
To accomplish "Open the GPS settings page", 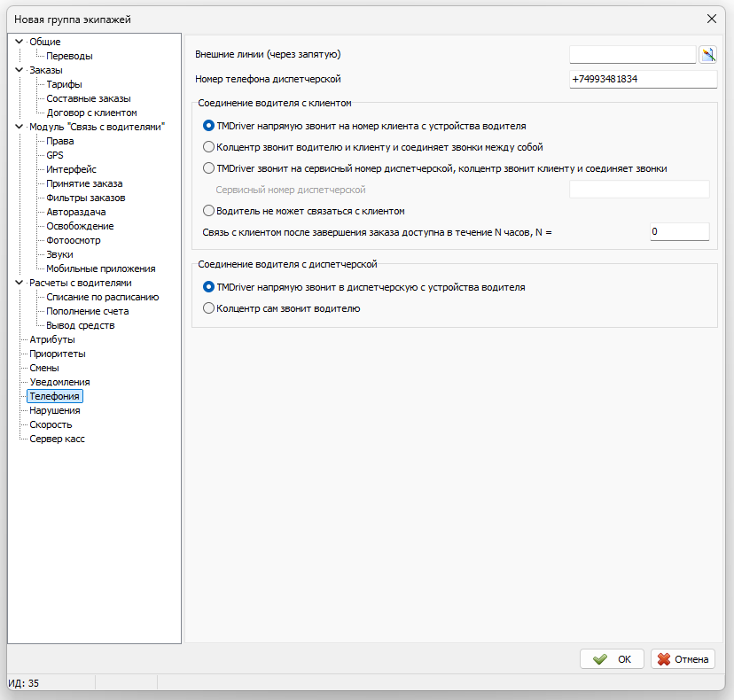I will click(x=55, y=155).
